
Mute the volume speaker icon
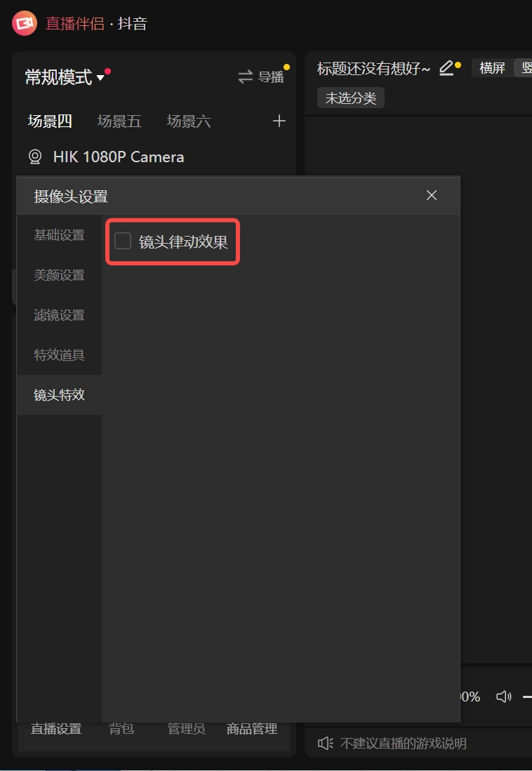[x=503, y=697]
